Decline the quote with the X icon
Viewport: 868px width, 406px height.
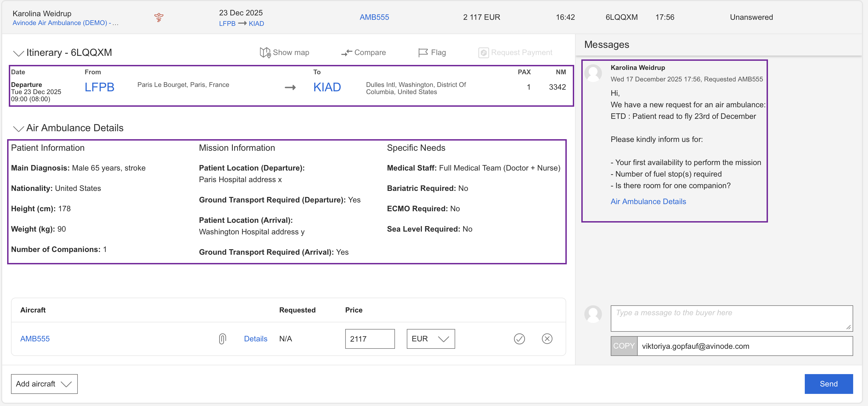[547, 339]
